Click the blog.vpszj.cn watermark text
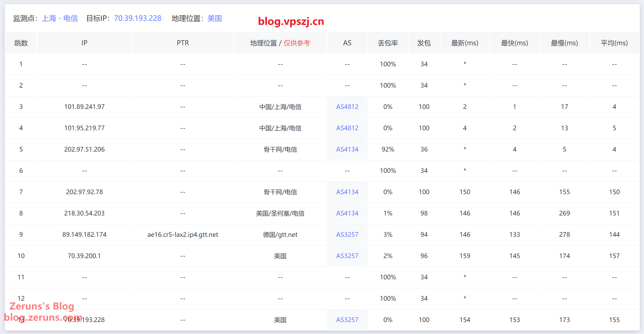Screen dimensions: 644x334 [x=291, y=21]
